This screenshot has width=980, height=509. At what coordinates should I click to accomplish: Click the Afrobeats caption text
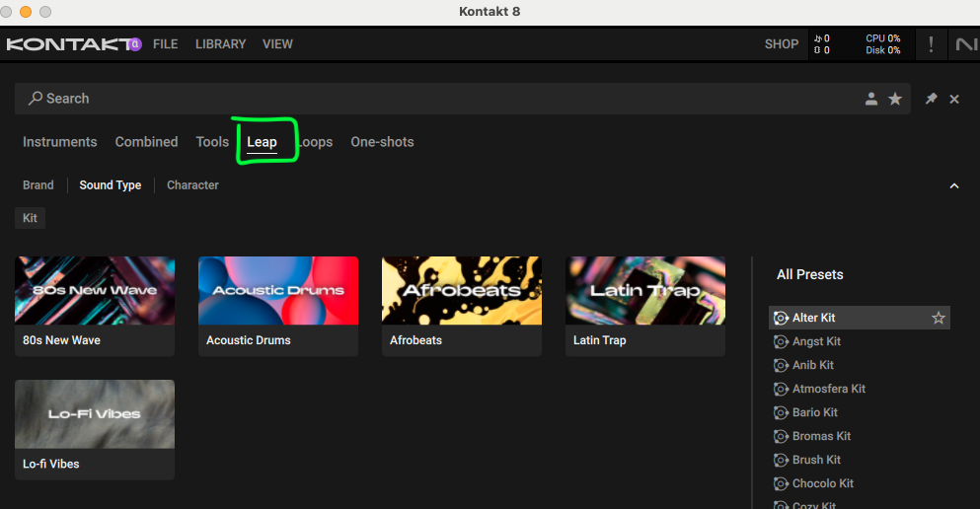tap(415, 340)
